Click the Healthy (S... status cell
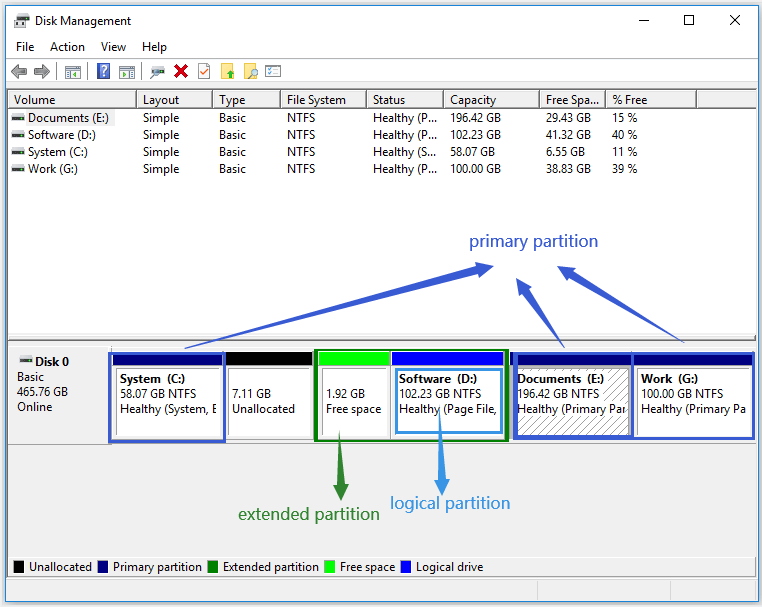 click(405, 152)
